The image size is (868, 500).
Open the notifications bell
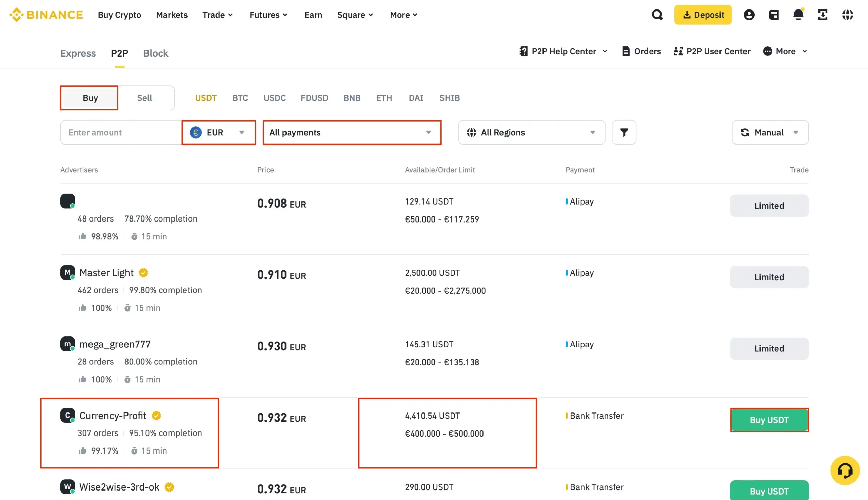(798, 15)
